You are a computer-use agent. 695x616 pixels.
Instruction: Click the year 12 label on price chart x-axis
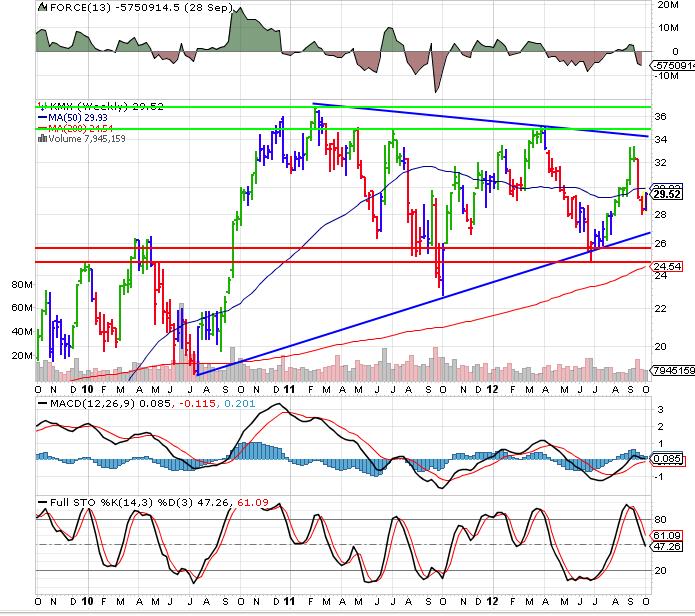[x=492, y=390]
